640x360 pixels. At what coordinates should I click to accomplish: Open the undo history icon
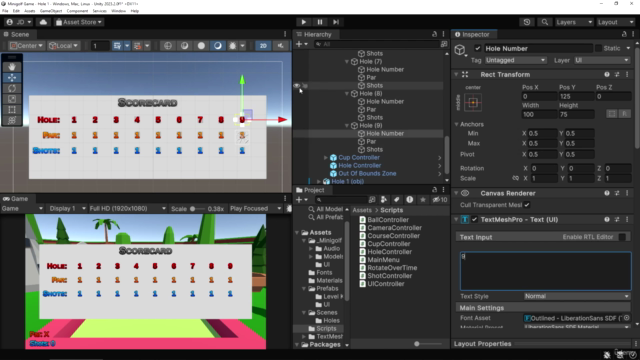coord(527,22)
